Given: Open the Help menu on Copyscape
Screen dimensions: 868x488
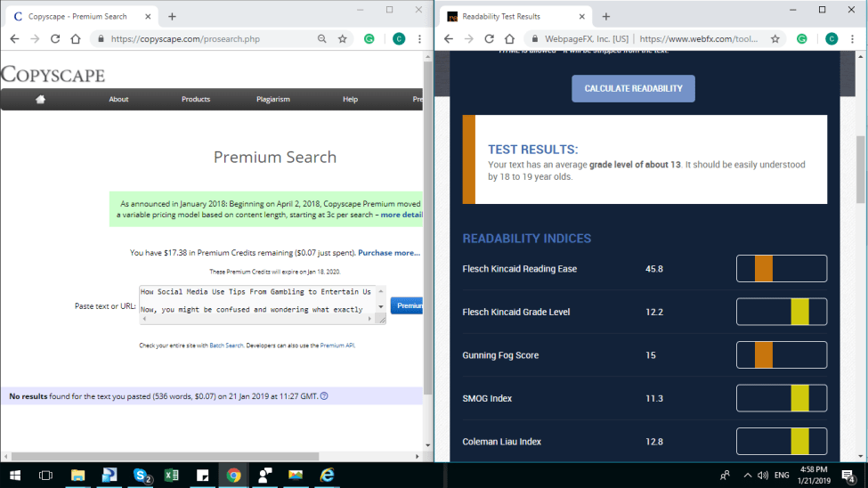Looking at the screenshot, I should 351,99.
